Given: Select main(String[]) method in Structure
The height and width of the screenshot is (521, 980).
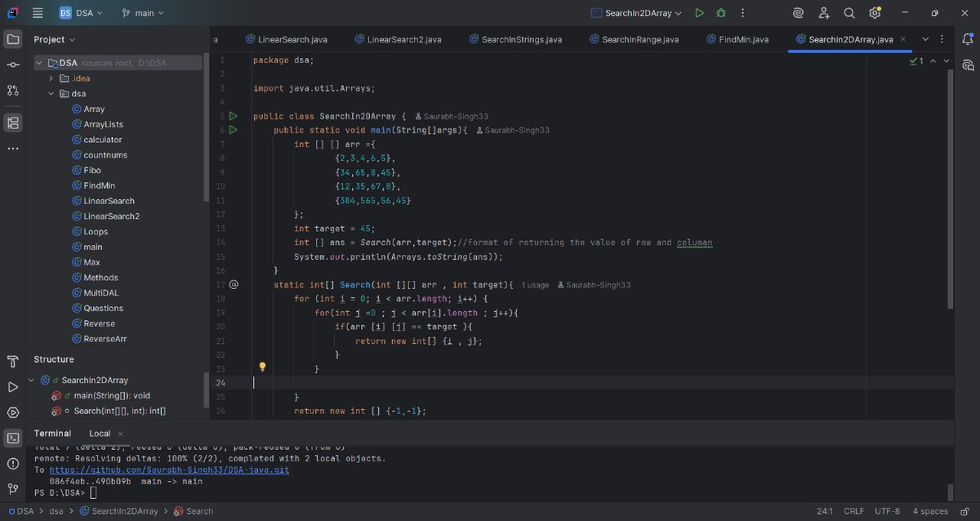Looking at the screenshot, I should coord(112,395).
